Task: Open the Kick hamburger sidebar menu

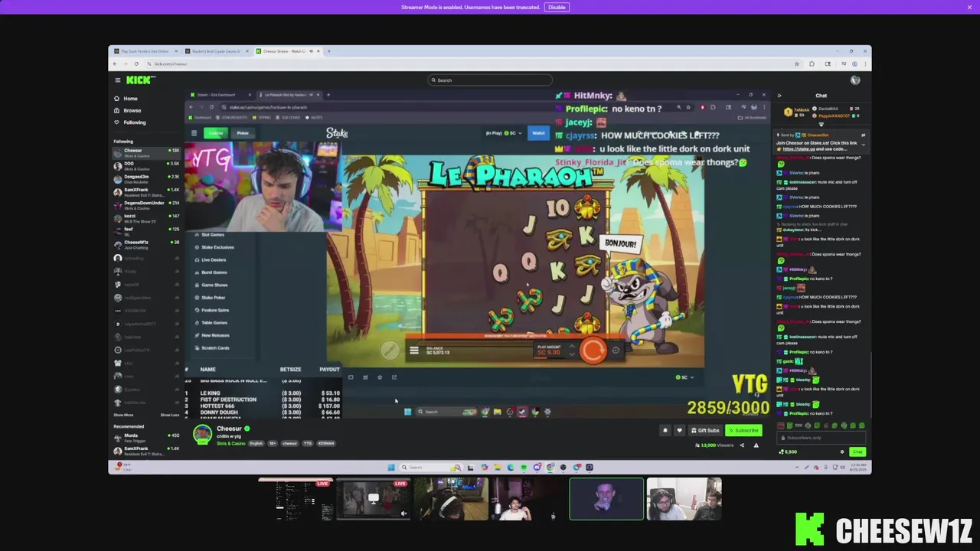Action: 117,80
